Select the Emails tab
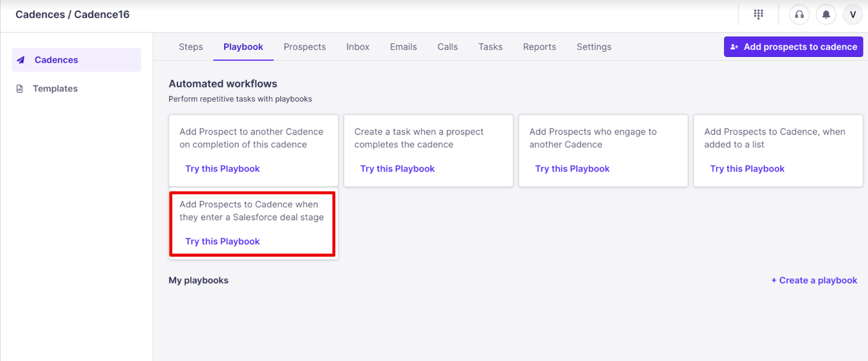 click(403, 47)
